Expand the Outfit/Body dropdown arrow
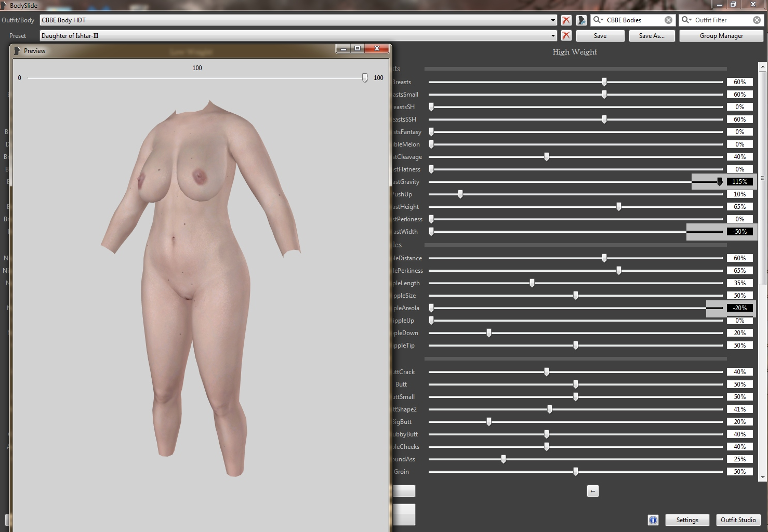This screenshot has height=532, width=768. (553, 20)
